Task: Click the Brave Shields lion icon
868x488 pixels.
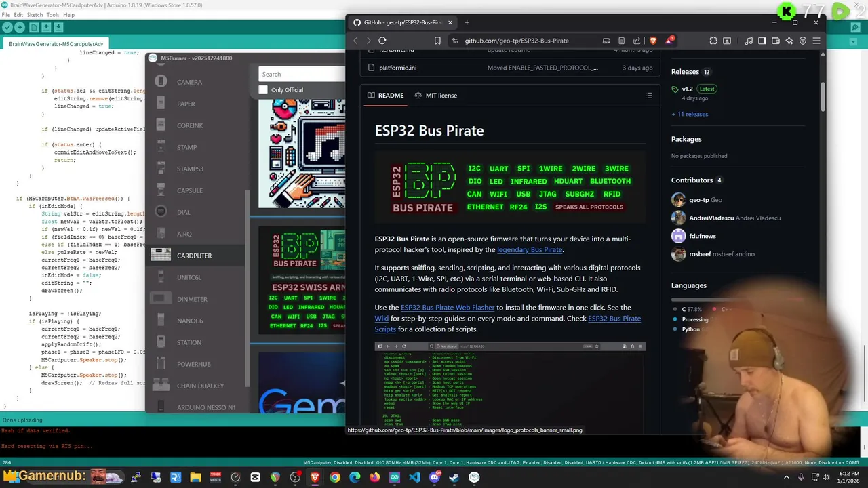Action: 653,41
